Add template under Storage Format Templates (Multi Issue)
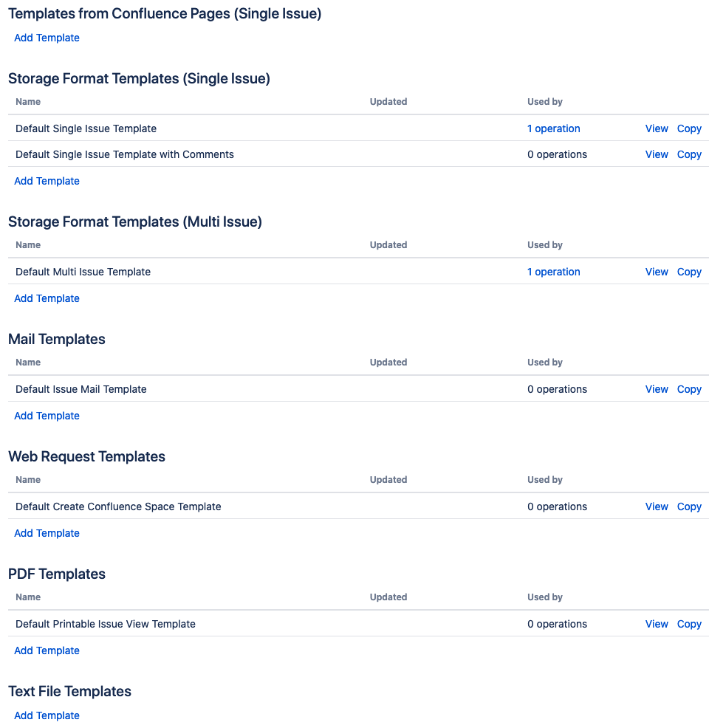709x728 pixels. click(47, 298)
